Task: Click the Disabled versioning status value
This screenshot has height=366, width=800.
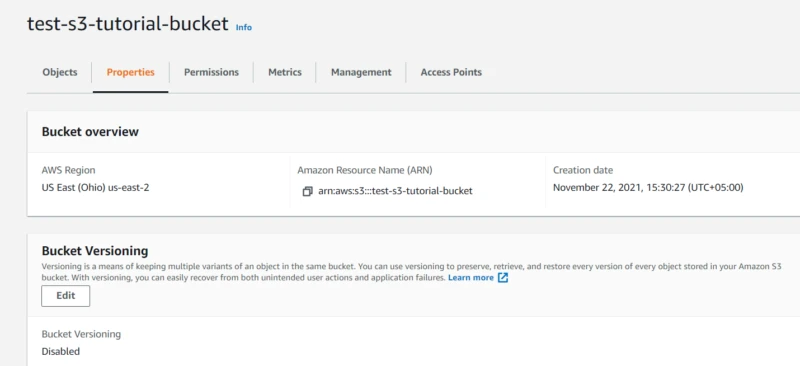Action: coord(61,351)
